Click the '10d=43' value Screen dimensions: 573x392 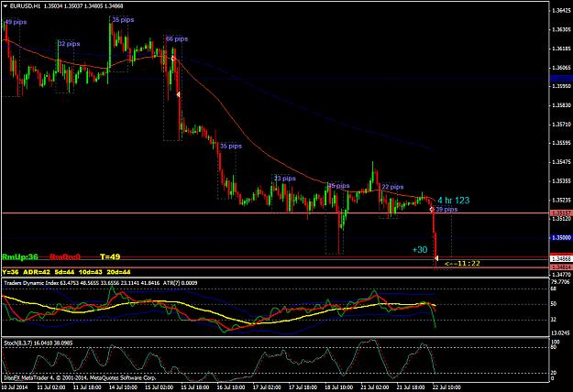91,272
